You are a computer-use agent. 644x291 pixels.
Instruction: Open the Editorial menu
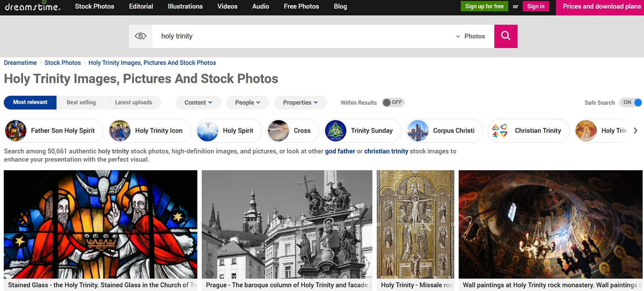coord(141,6)
